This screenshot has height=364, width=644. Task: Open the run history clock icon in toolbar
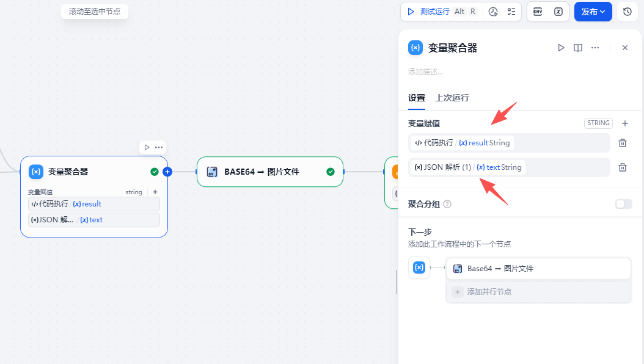point(493,12)
